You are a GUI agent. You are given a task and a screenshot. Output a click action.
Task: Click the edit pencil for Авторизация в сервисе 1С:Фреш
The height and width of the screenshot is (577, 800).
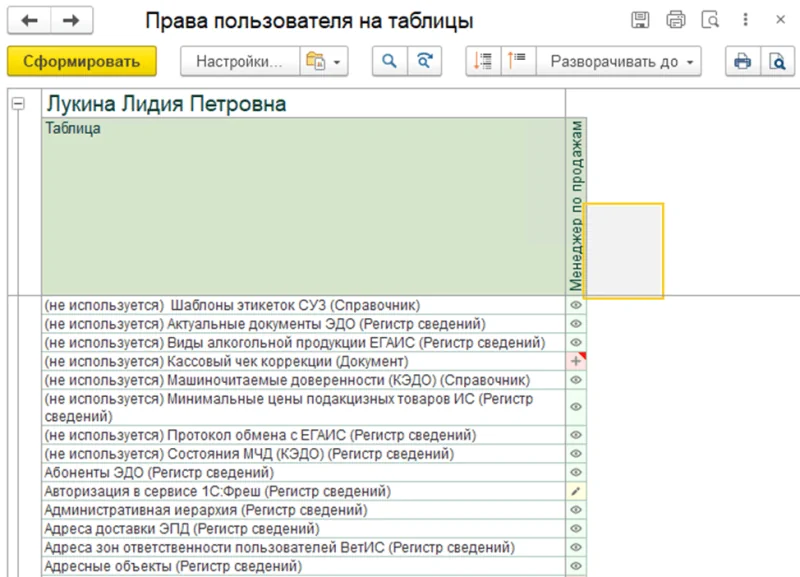575,490
